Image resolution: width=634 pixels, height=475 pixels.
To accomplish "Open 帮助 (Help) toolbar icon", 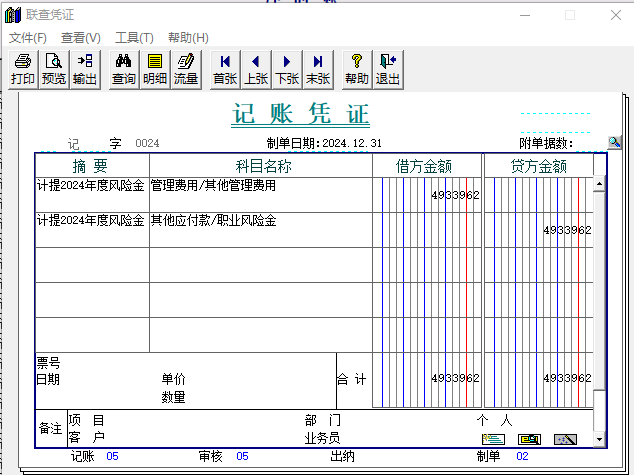I will [x=357, y=69].
